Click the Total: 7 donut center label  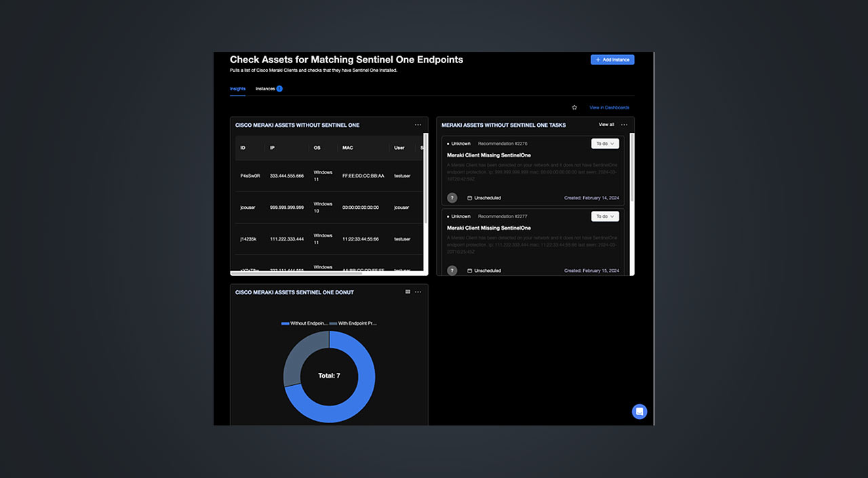click(x=329, y=376)
